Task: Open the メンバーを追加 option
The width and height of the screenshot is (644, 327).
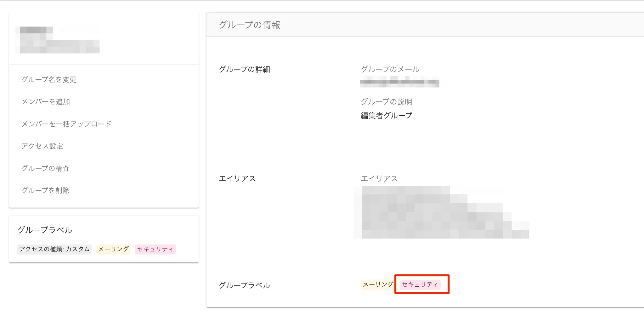Action: pyautogui.click(x=46, y=102)
